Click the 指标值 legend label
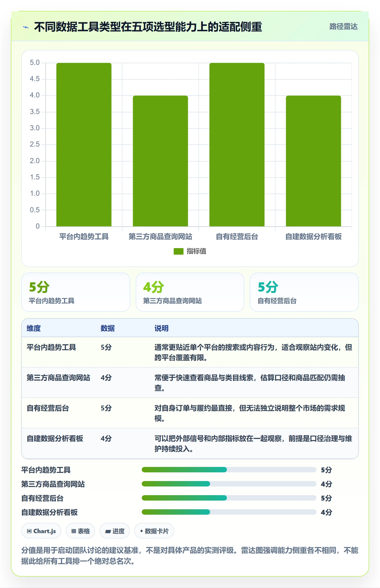The image size is (380, 588). click(x=196, y=251)
